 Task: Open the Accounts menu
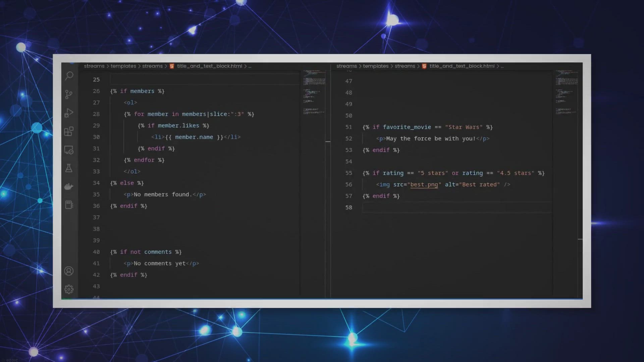(69, 271)
